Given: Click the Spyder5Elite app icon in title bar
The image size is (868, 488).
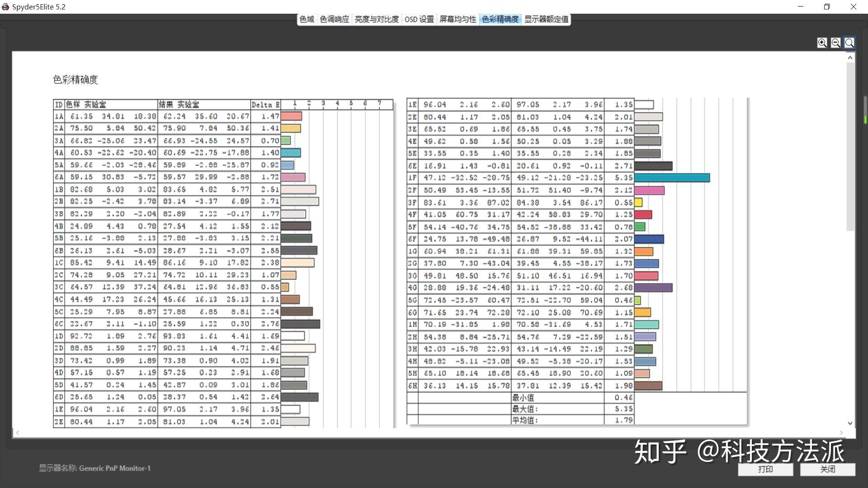Looking at the screenshot, I should (5, 7).
